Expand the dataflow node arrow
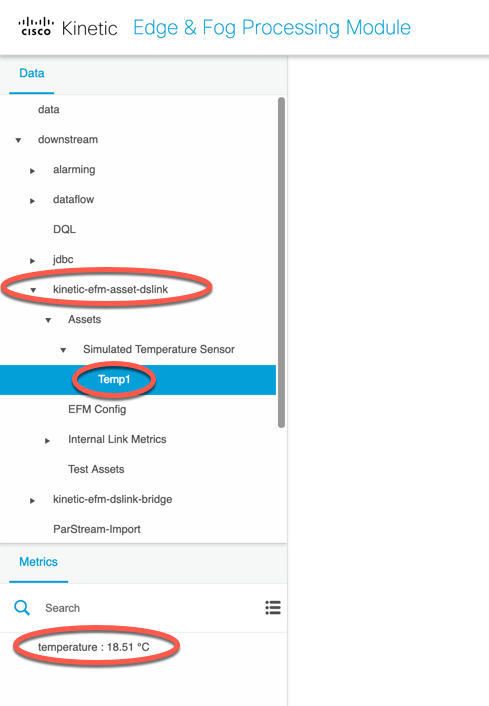489x706 pixels. pyautogui.click(x=32, y=201)
